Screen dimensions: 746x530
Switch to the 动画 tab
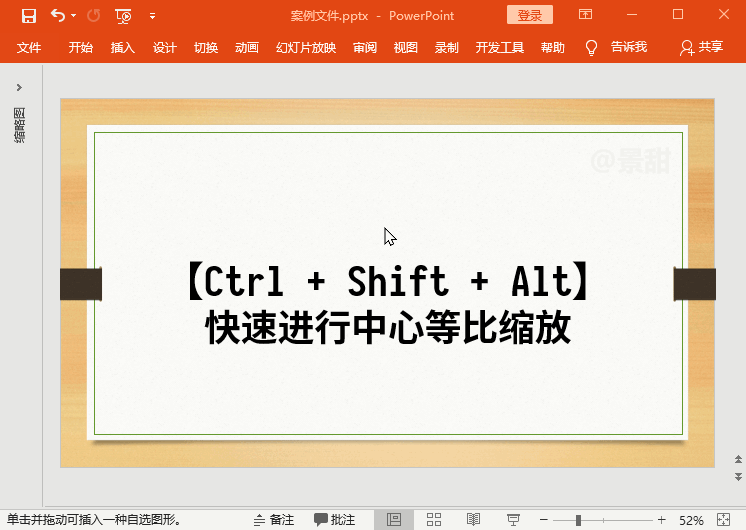(x=247, y=48)
